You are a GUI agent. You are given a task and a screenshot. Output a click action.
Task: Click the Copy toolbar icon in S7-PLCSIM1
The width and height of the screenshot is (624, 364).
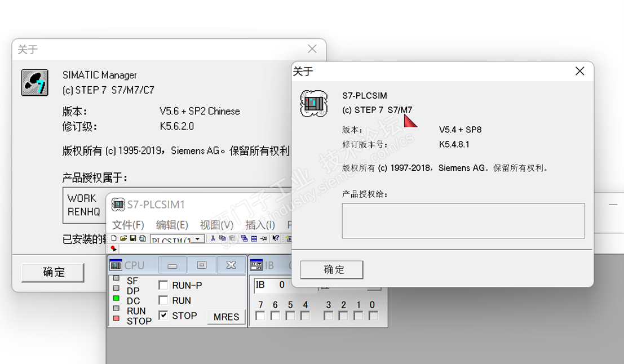tap(223, 238)
